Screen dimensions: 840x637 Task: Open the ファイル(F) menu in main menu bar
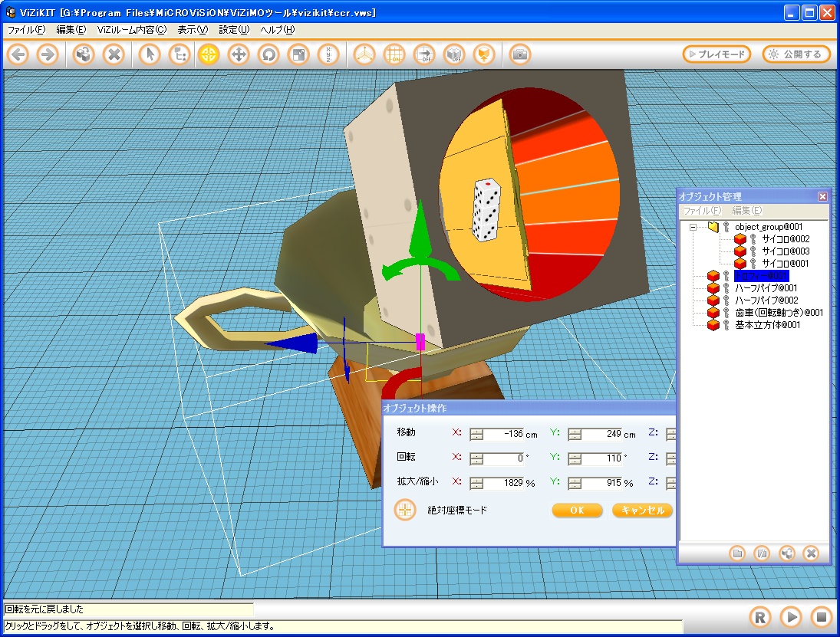pos(26,30)
